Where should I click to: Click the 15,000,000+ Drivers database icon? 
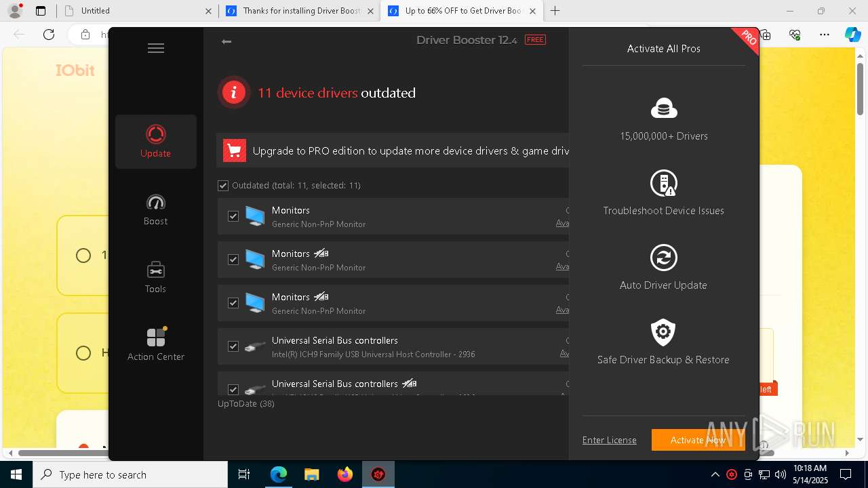664,108
